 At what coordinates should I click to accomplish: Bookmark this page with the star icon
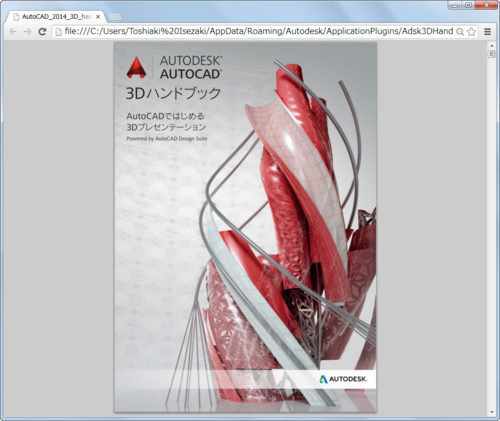(x=471, y=32)
